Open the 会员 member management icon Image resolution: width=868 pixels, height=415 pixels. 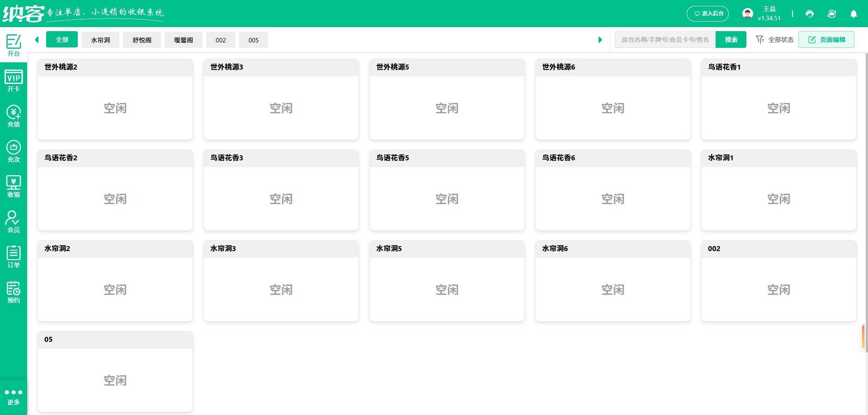[14, 221]
